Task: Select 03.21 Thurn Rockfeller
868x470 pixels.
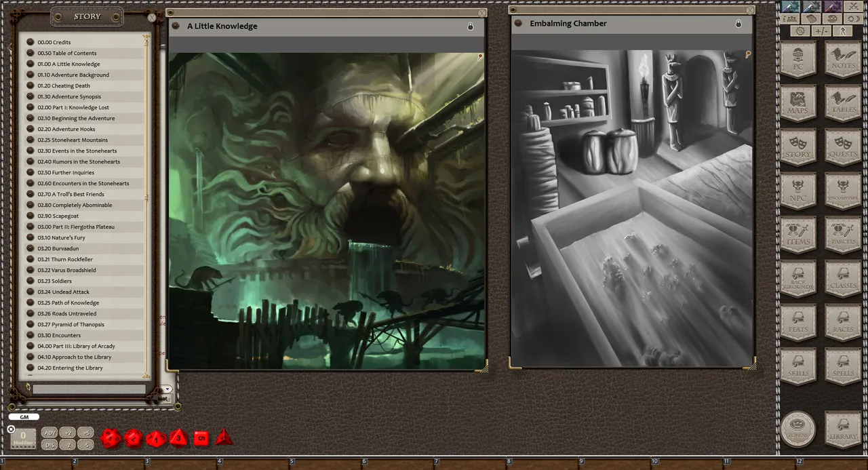Action: coord(84,259)
